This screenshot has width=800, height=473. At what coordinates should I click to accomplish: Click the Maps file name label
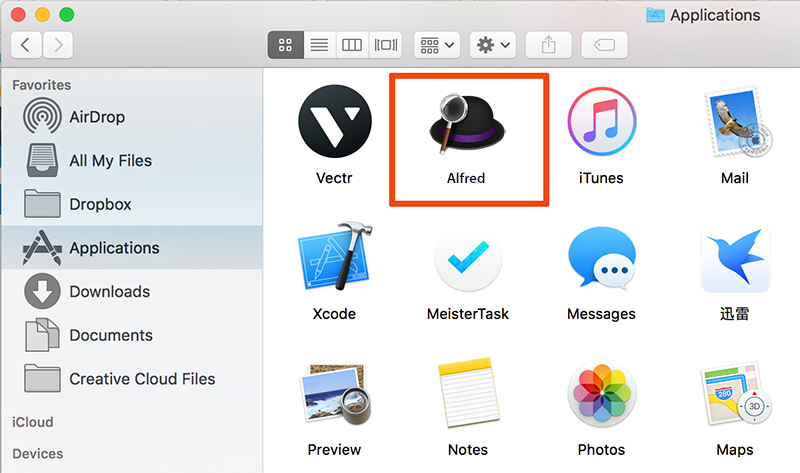[735, 450]
